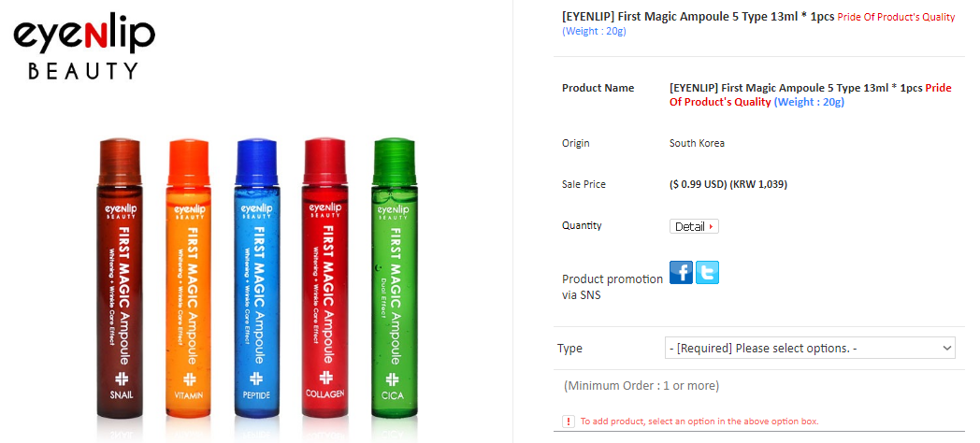
Task: Click the white cross on Cica ampoule
Action: 393,379
